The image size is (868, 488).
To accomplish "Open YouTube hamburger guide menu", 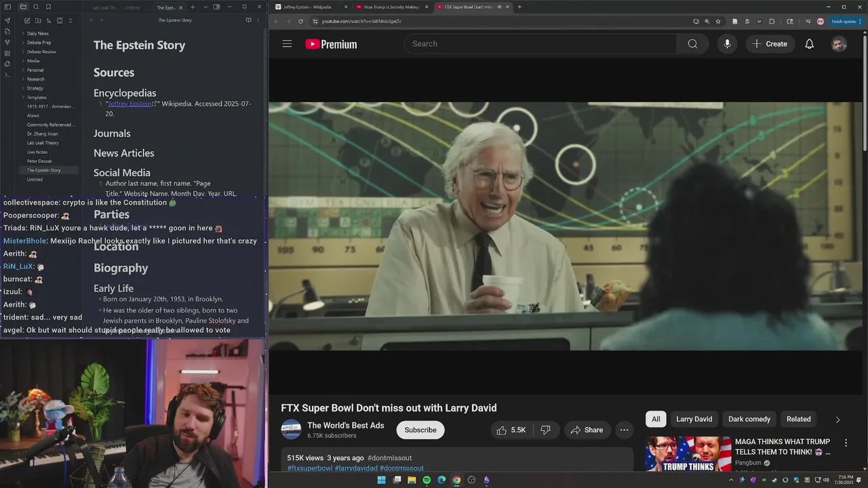I will click(x=287, y=44).
